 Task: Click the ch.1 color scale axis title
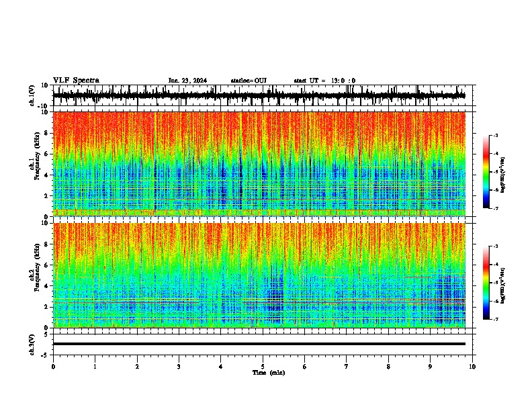[503, 175]
